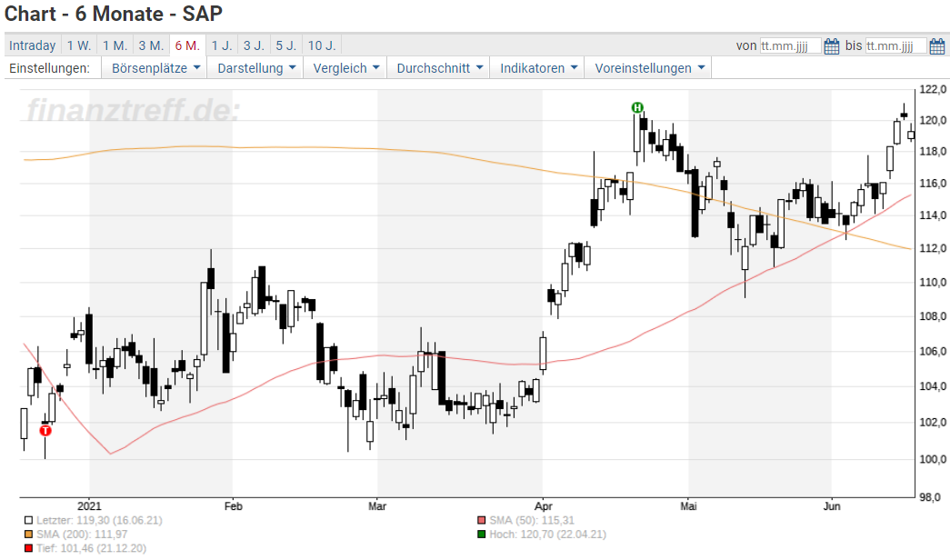Click 'Hoch: 120,70 (22.04.21)' legend text
The height and width of the screenshot is (560, 950).
click(x=547, y=535)
